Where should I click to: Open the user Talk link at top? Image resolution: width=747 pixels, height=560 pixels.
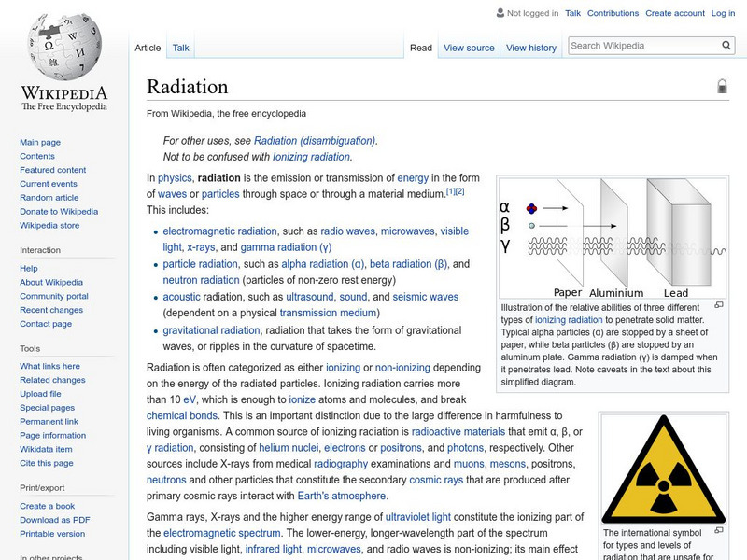(572, 13)
